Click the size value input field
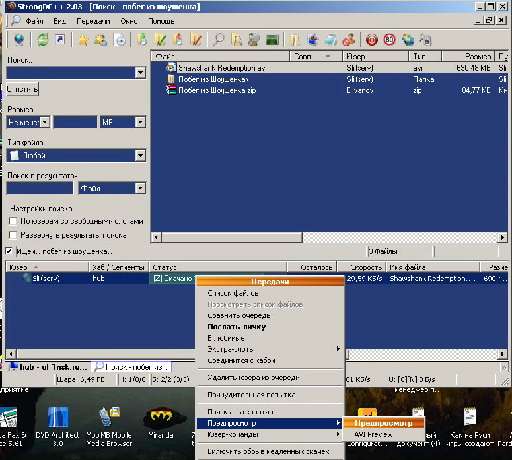Screen dimensions: 512x460 coord(75,122)
